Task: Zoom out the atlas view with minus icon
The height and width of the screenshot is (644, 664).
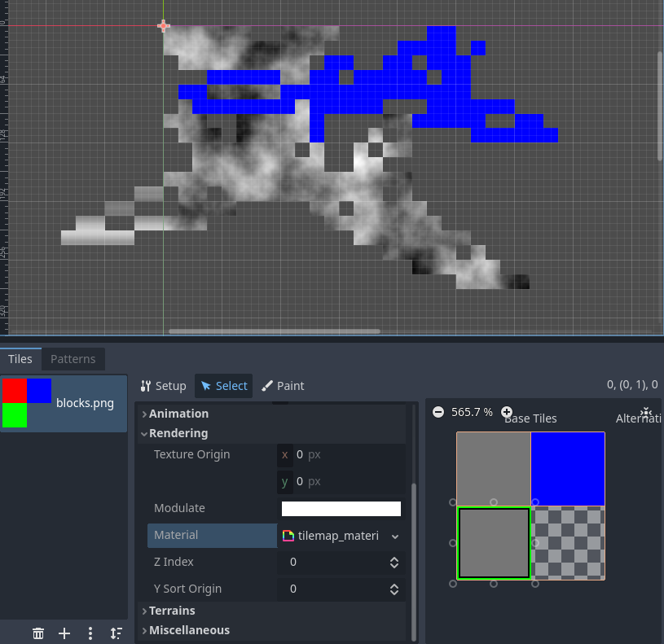Action: pyautogui.click(x=438, y=412)
